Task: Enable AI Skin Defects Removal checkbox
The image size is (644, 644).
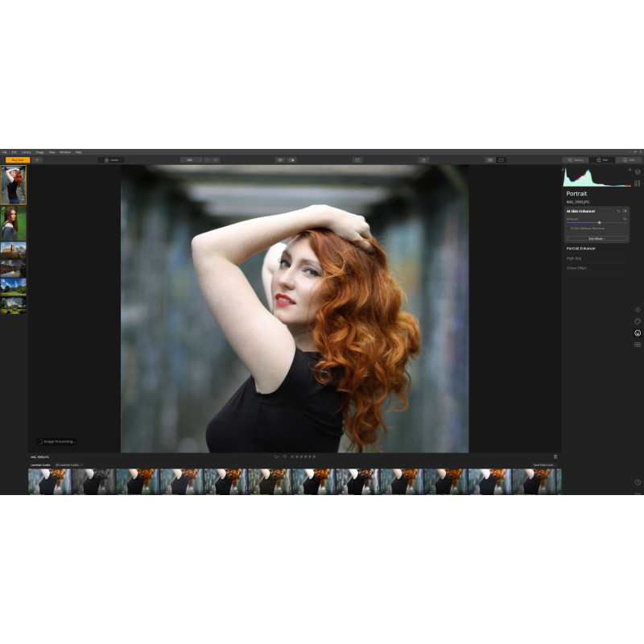Action: [568, 229]
